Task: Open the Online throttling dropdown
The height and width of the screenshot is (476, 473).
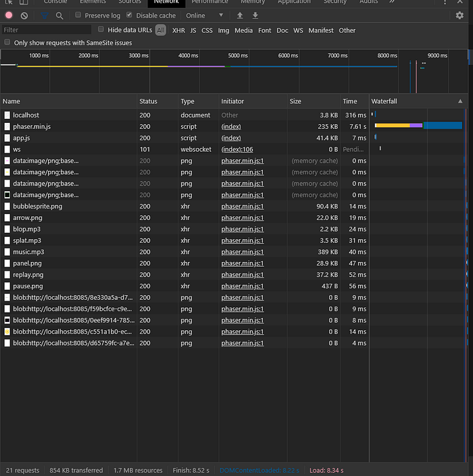Action: pos(205,16)
